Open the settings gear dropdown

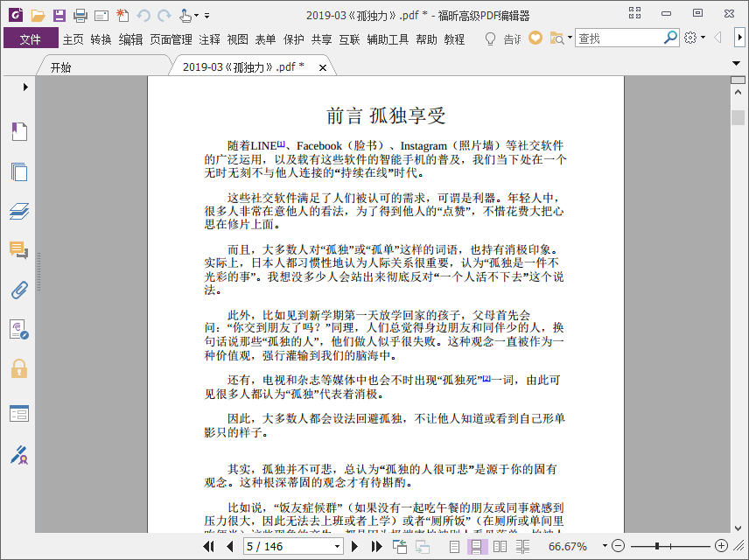click(x=694, y=38)
